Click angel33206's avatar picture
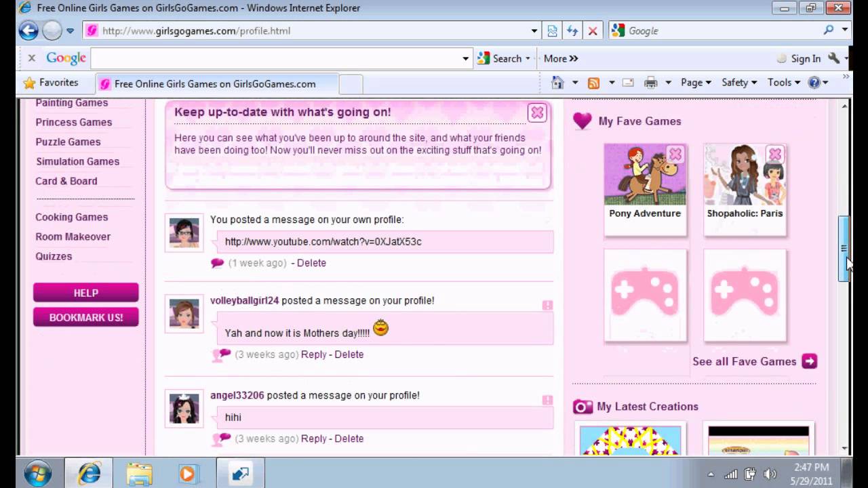 184,409
